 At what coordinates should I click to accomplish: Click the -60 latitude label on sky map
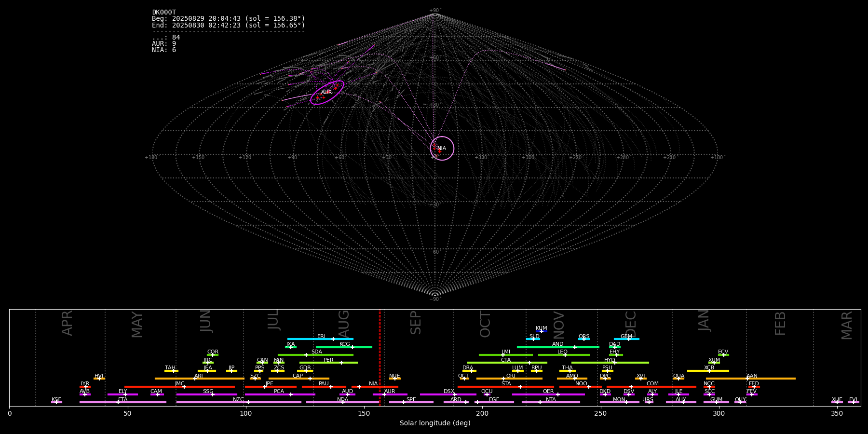tap(434, 252)
